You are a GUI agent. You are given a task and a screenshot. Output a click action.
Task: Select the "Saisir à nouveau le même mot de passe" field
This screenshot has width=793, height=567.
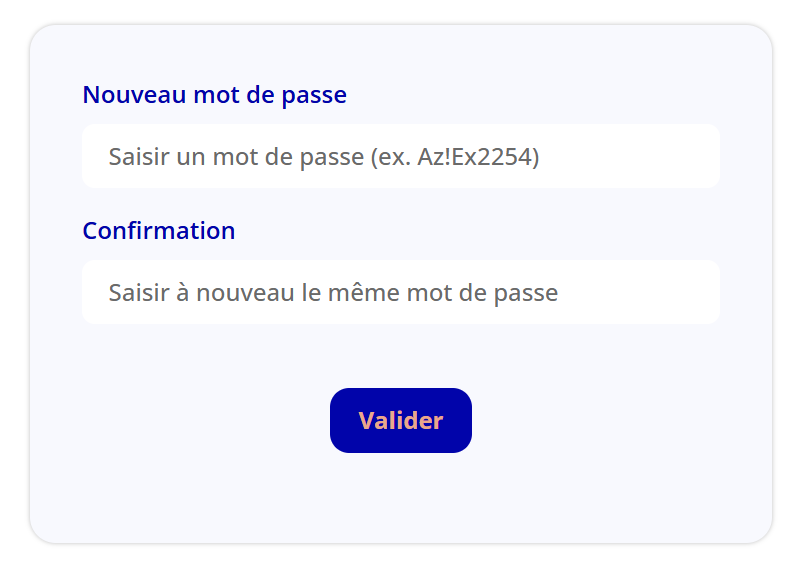click(400, 292)
